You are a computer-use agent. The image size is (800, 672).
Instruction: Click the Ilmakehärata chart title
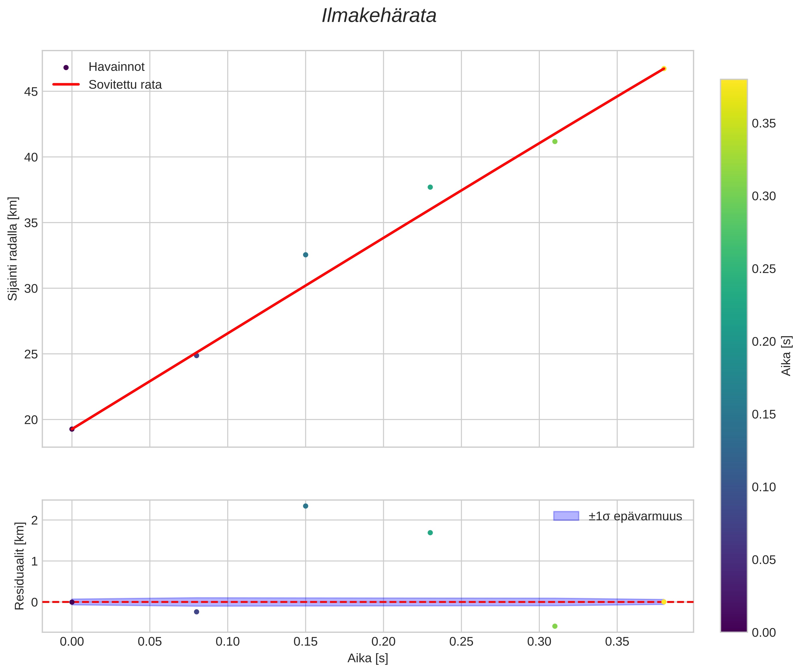pyautogui.click(x=379, y=16)
